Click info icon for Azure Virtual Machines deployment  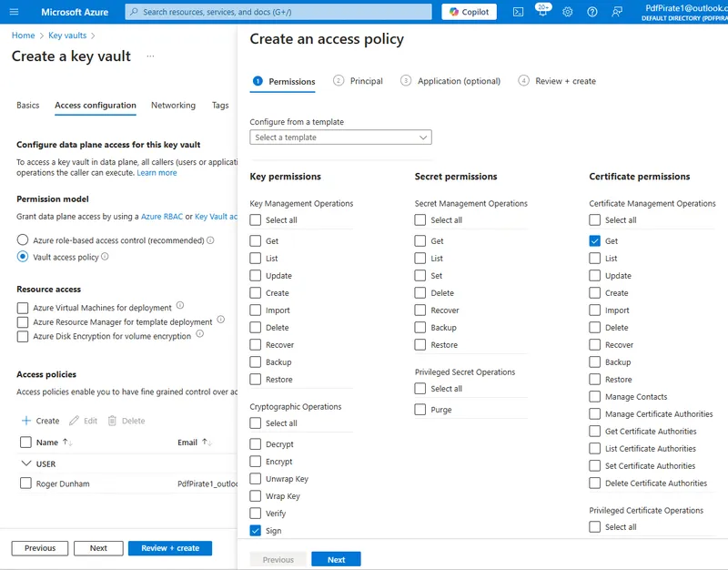click(180, 305)
